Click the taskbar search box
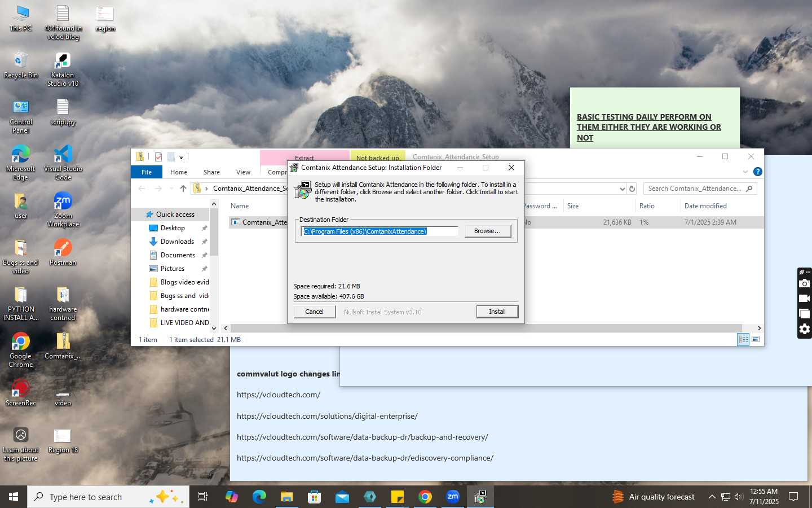 pyautogui.click(x=108, y=497)
